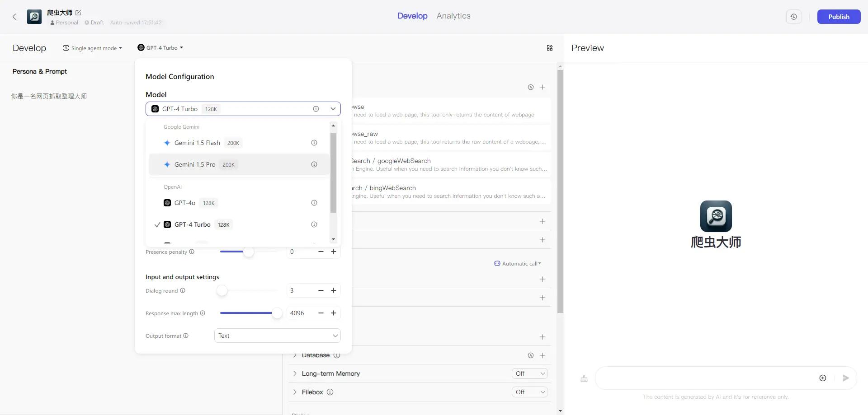868x415 pixels.
Task: Click the layout grid icon in Develop toolbar
Action: pos(550,48)
